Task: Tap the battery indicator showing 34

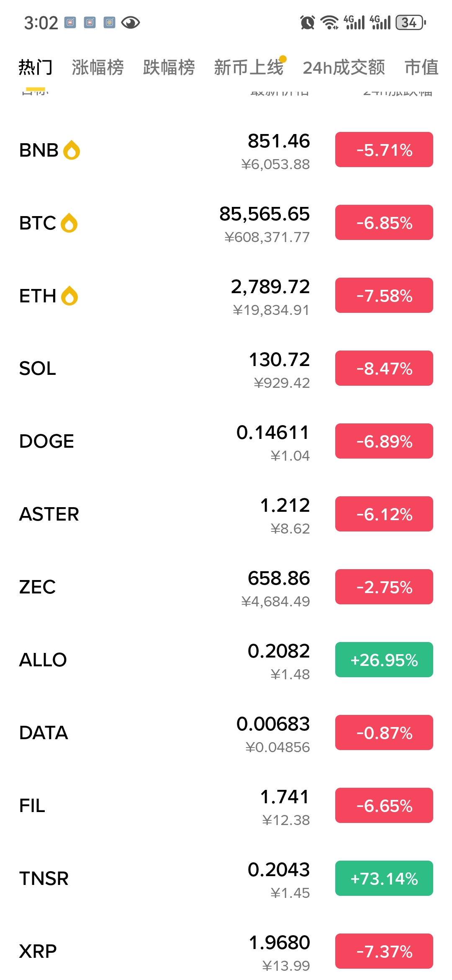Action: pyautogui.click(x=411, y=23)
